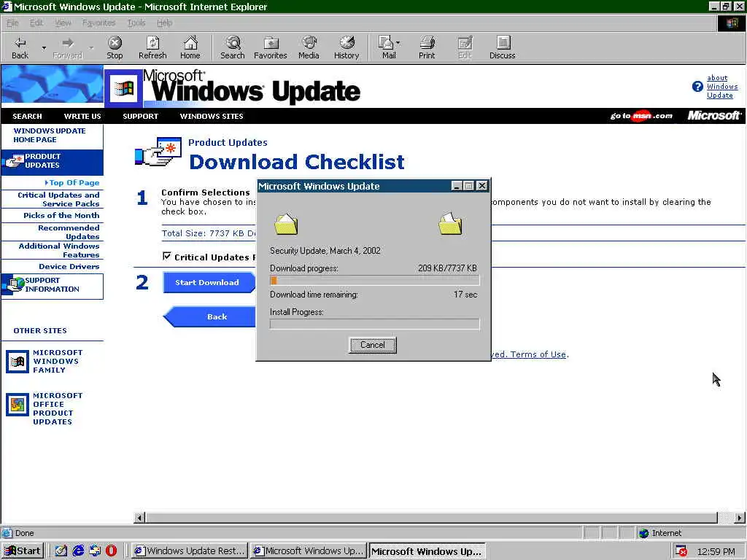
Task: Open Critical Updates and Service Packs
Action: (58, 199)
